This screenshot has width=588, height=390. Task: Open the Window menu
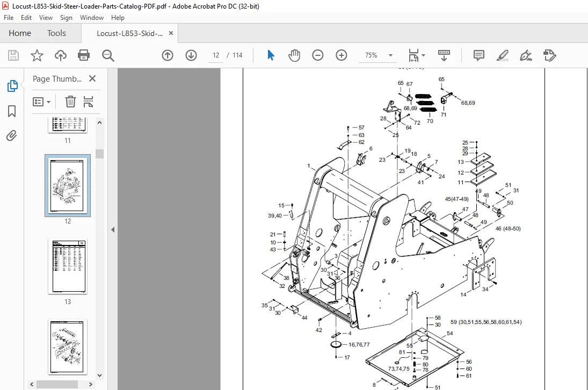point(91,18)
